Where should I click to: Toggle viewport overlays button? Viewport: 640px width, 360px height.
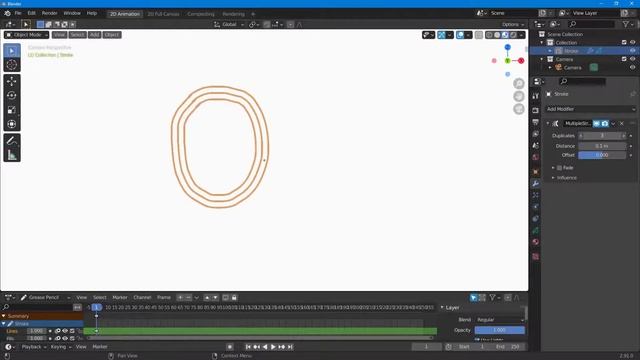pos(460,35)
